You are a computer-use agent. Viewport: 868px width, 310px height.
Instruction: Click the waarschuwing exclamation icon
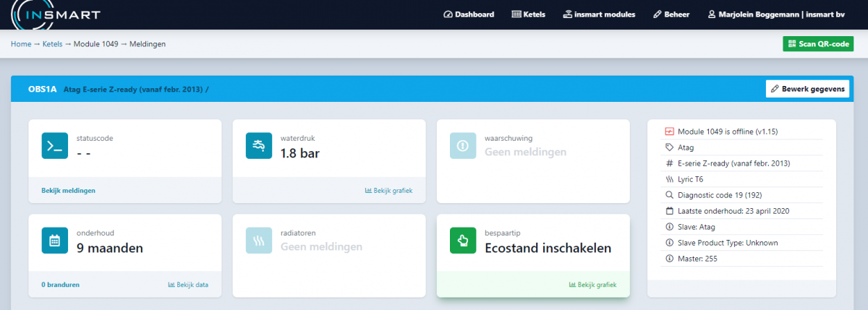pyautogui.click(x=463, y=146)
